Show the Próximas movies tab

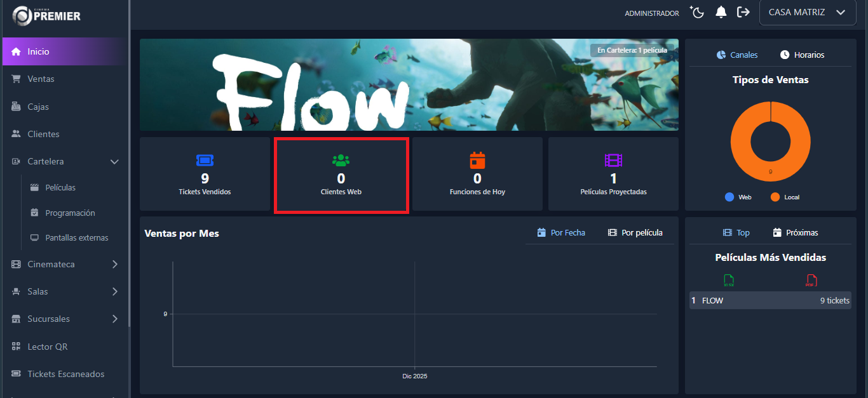coord(795,233)
